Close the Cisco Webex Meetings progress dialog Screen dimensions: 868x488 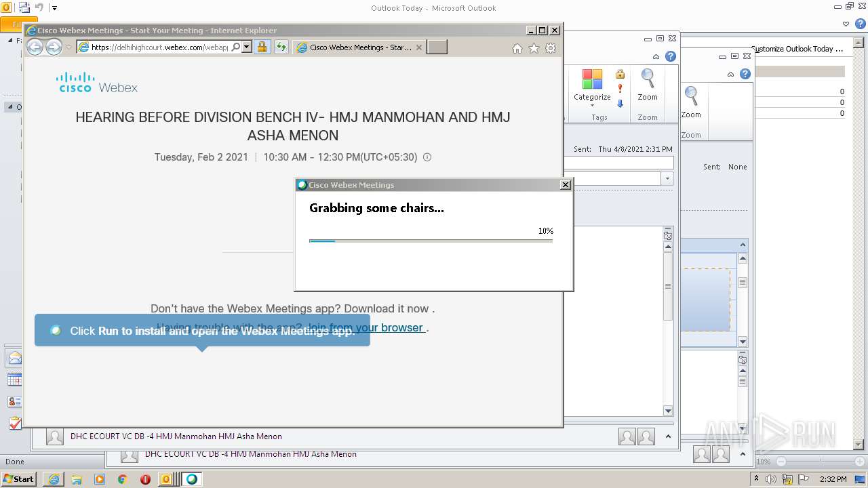click(566, 185)
